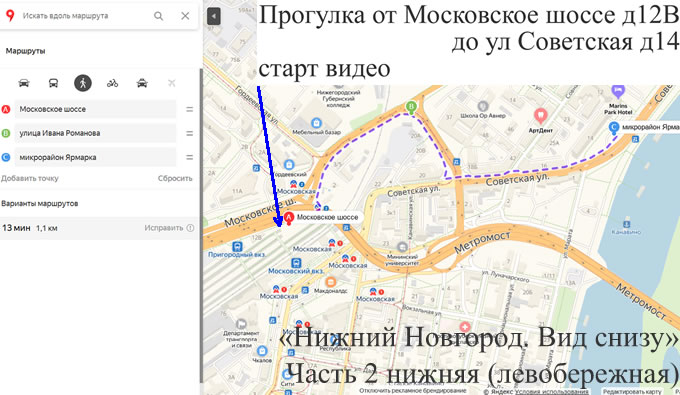Click the panel's vertical scrollbar
This screenshot has height=395, width=680.
point(201,225)
